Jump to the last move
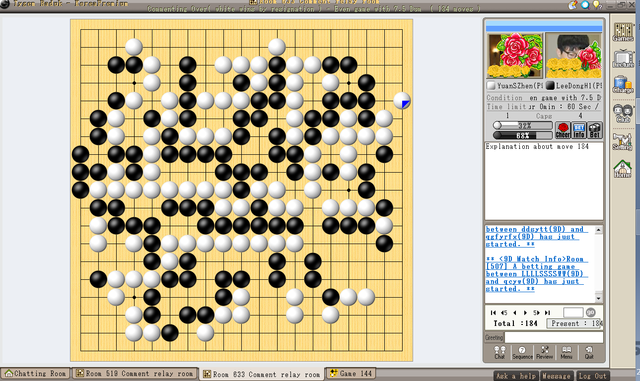The height and width of the screenshot is (381, 640). point(547,313)
